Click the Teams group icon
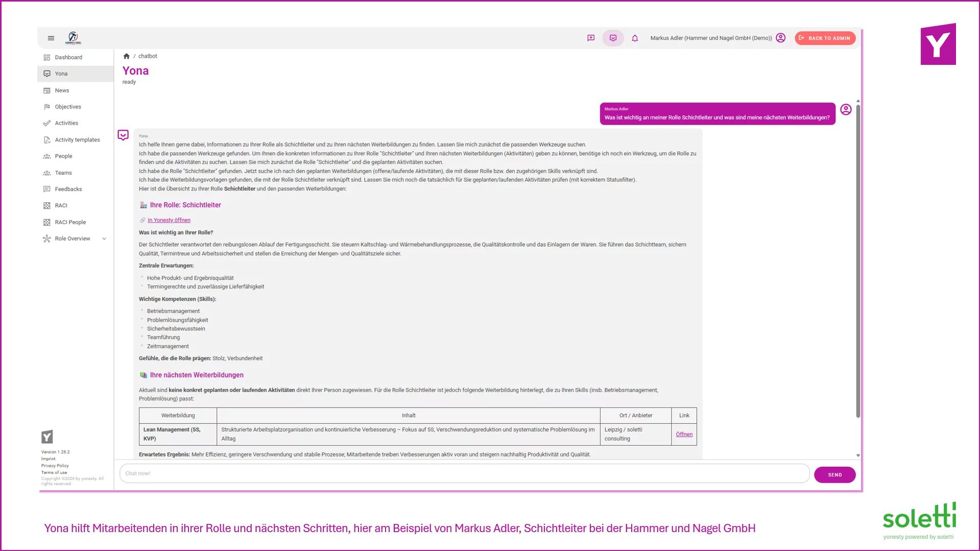The image size is (980, 551). [47, 174]
